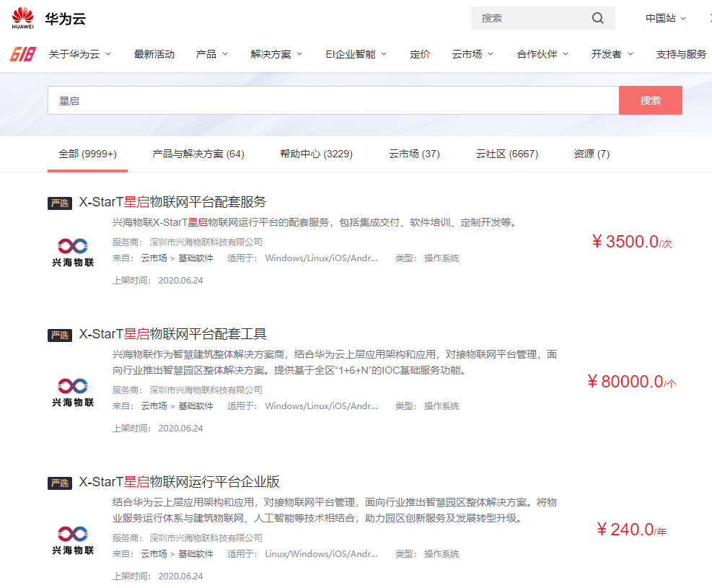Viewport: 712px width, 588px height.
Task: Click the Huawei logo icon
Action: 22,18
